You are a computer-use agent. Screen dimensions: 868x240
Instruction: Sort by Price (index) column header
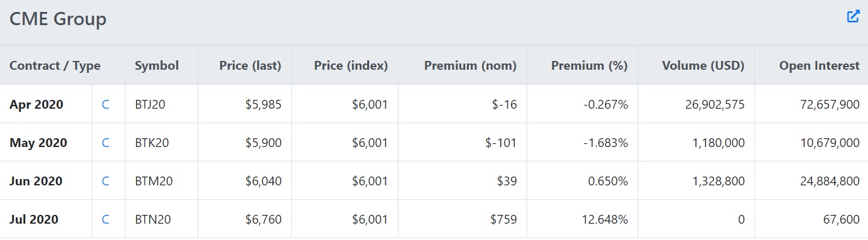[x=351, y=65]
